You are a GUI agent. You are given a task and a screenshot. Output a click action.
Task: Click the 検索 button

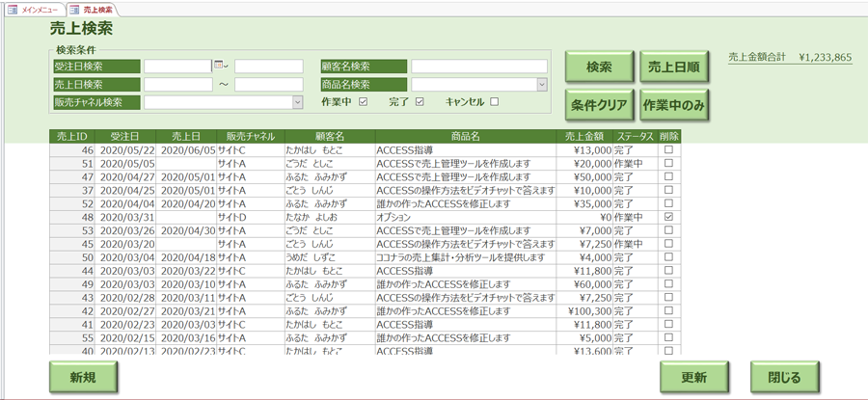tap(599, 67)
